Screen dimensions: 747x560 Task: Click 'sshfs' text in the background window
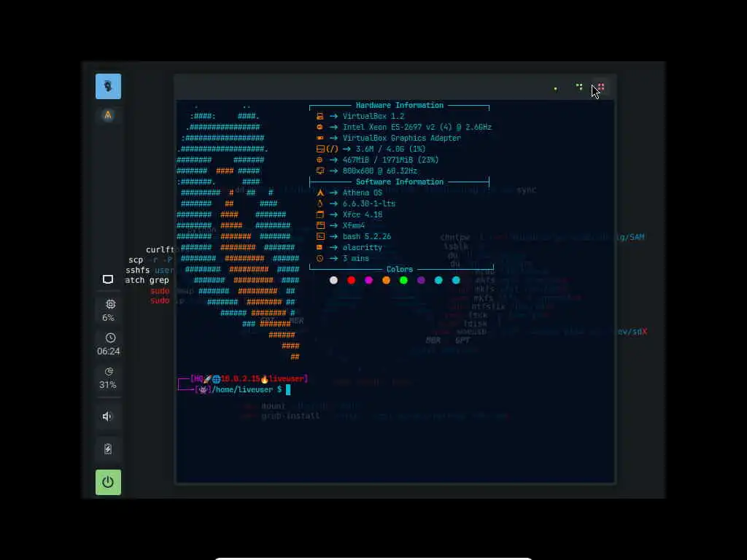pos(138,270)
